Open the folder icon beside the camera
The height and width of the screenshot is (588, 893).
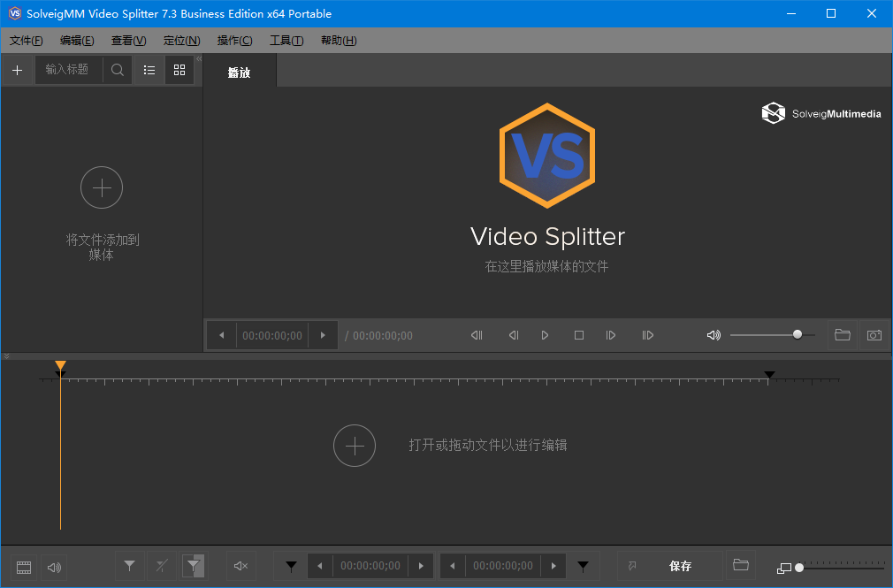pos(842,335)
